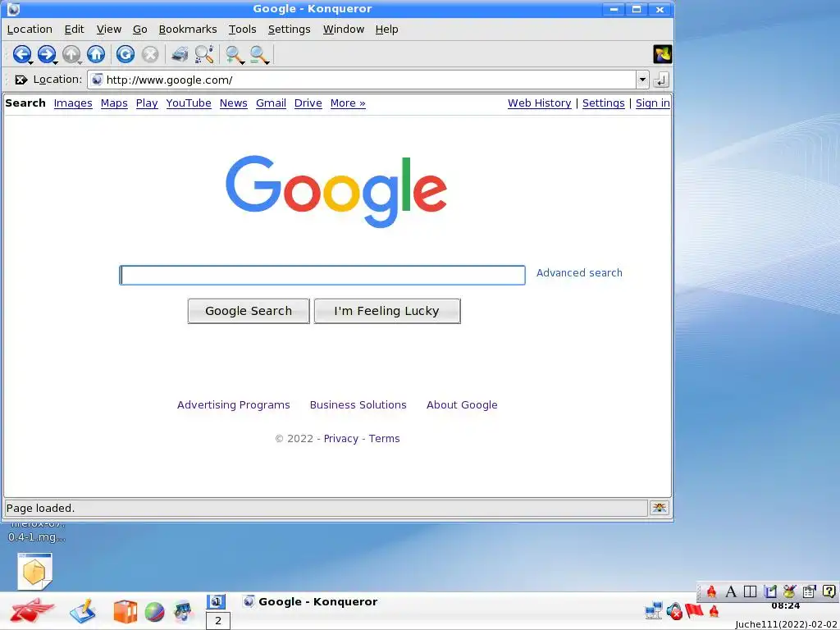This screenshot has height=630, width=840.
Task: Open the Gmail link
Action: coord(271,103)
